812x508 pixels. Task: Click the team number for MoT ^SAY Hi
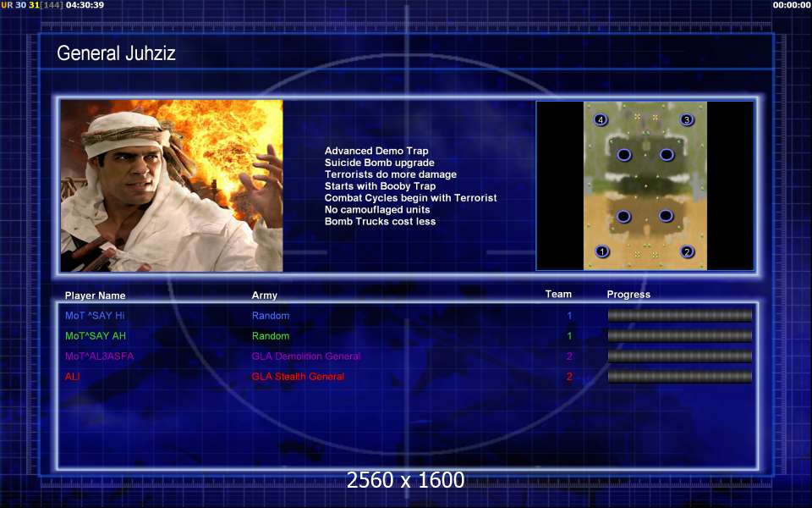click(569, 316)
